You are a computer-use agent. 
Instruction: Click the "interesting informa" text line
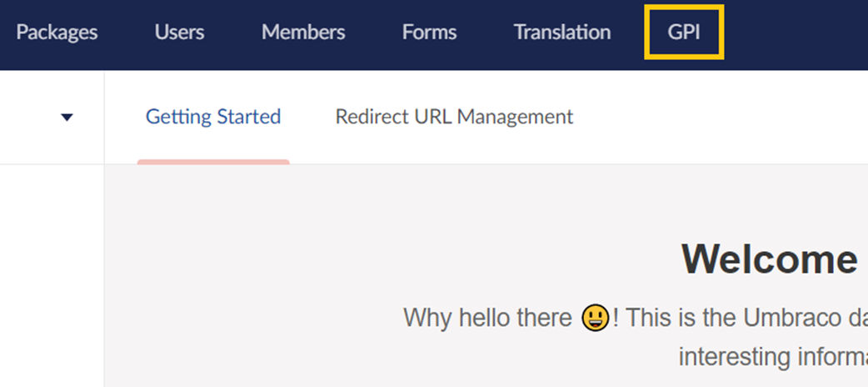[x=772, y=356]
